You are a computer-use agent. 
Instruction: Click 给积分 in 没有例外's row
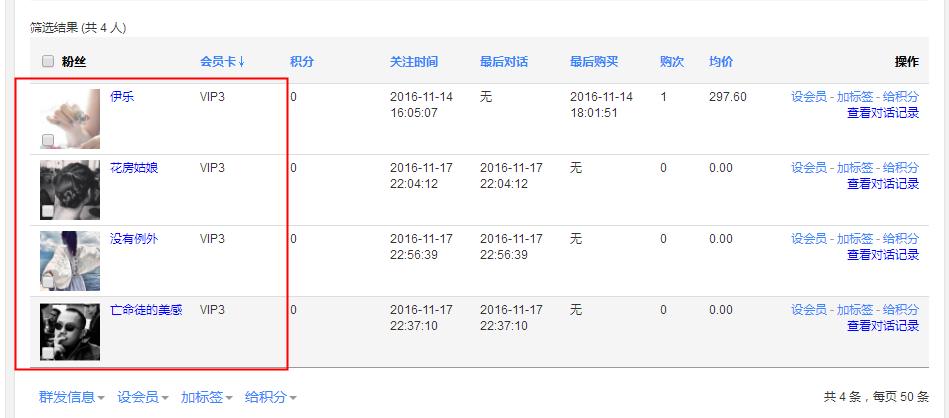pos(900,239)
